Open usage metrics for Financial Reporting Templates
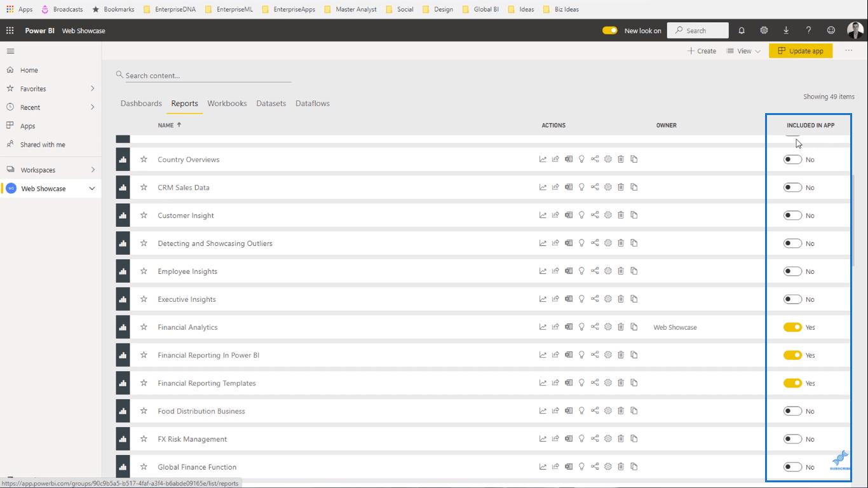 [543, 383]
